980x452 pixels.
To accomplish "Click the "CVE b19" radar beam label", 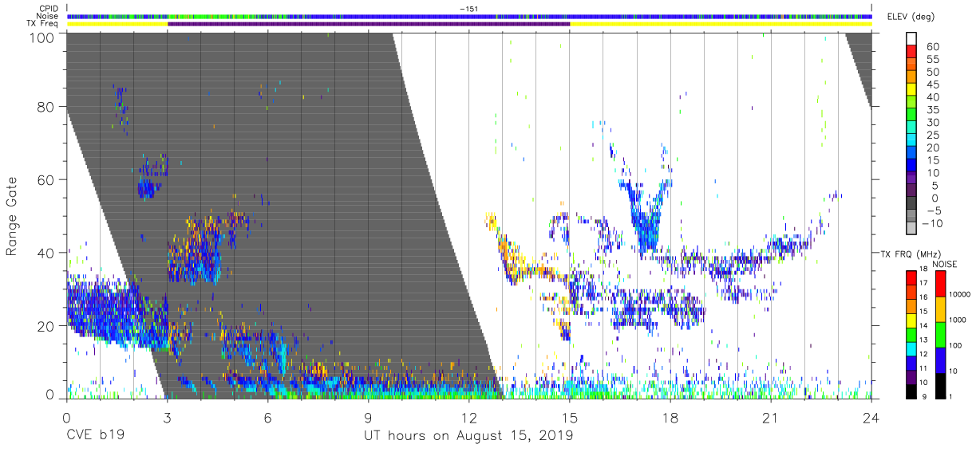I will click(96, 435).
